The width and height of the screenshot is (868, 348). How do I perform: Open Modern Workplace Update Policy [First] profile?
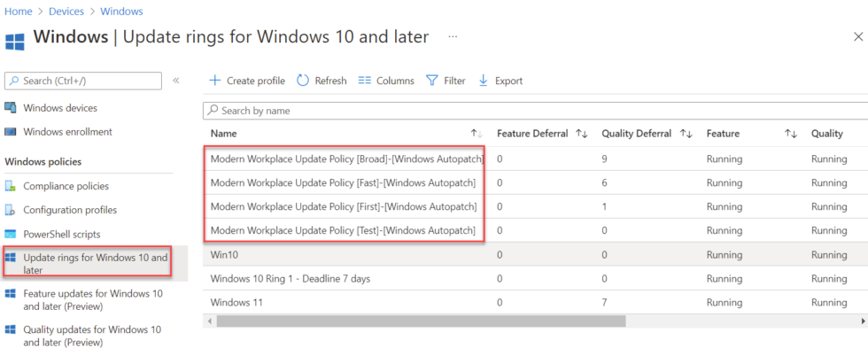point(344,207)
